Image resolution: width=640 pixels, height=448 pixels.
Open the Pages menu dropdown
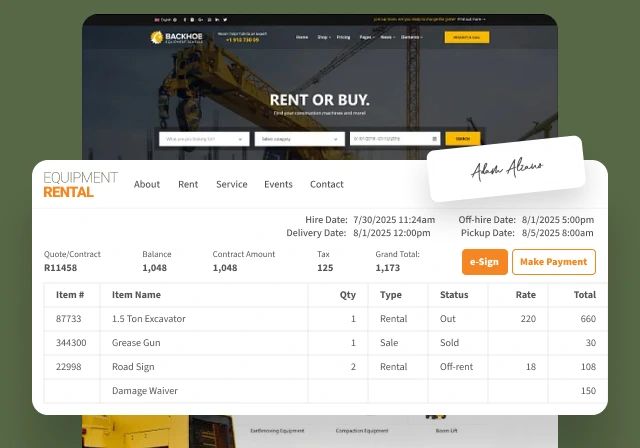367,37
